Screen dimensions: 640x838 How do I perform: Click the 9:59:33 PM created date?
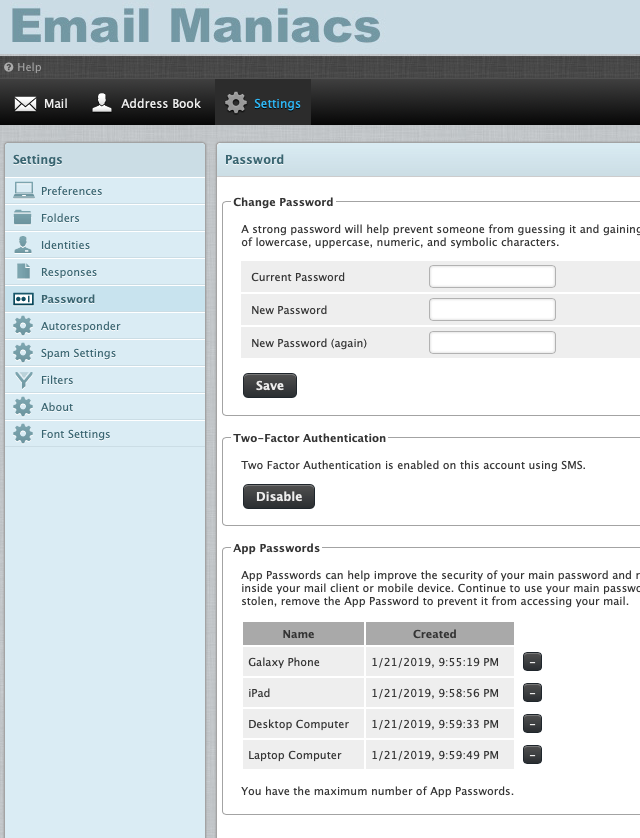click(440, 724)
